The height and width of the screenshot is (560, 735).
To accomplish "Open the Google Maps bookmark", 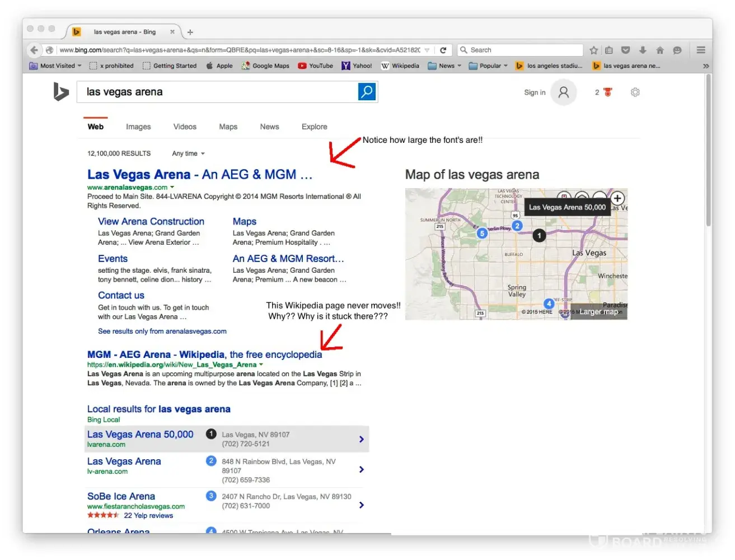I will pyautogui.click(x=265, y=66).
